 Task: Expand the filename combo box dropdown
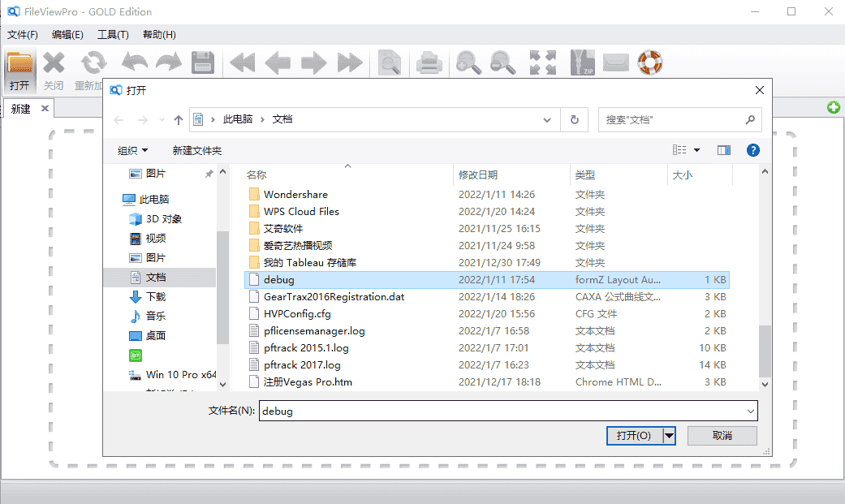tap(750, 411)
